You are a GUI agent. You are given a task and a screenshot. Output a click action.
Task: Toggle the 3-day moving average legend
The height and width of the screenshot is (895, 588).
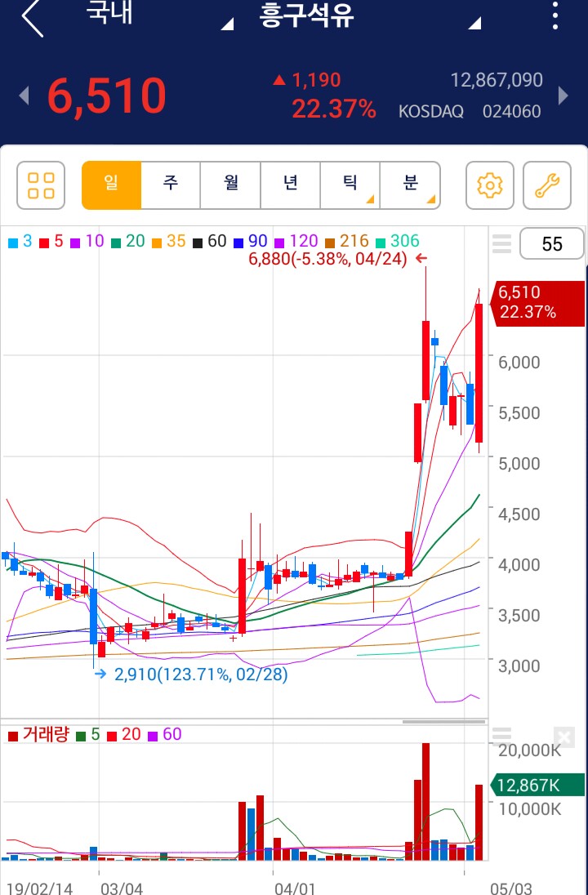point(20,242)
